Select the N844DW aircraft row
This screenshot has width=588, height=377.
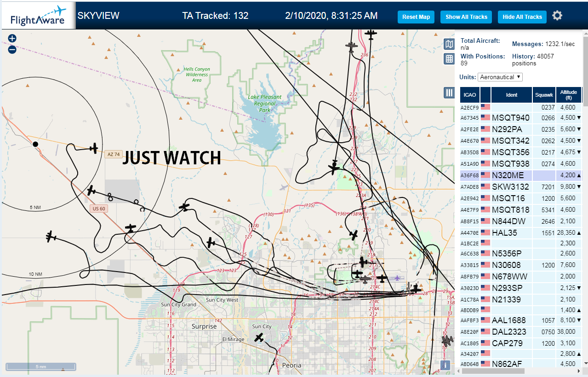521,221
